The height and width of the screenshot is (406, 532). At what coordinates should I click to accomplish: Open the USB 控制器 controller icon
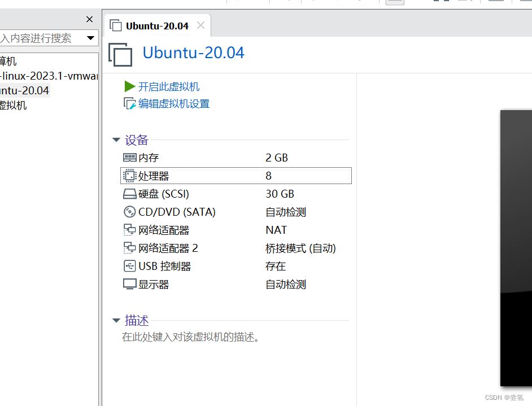(129, 266)
